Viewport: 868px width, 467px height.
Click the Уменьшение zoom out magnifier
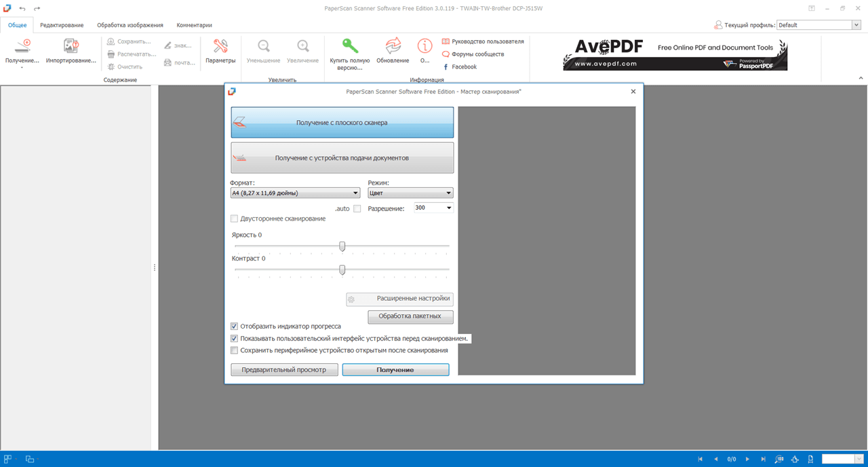(263, 46)
